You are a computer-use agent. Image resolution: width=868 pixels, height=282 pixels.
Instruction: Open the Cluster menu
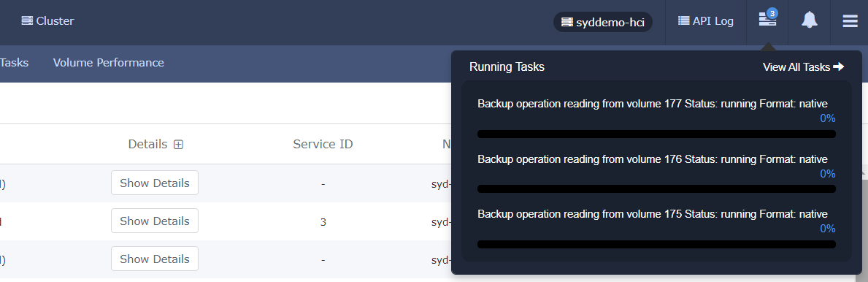[x=47, y=21]
